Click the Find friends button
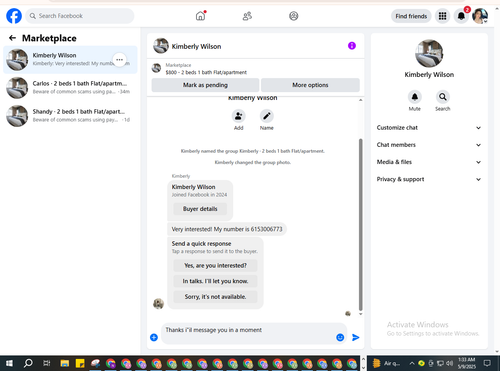The image size is (500, 371). pyautogui.click(x=411, y=16)
